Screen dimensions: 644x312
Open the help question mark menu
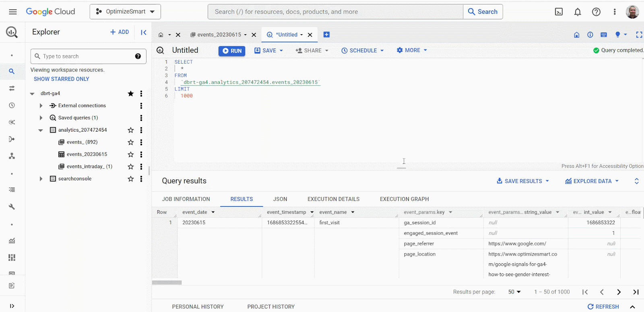(x=596, y=12)
